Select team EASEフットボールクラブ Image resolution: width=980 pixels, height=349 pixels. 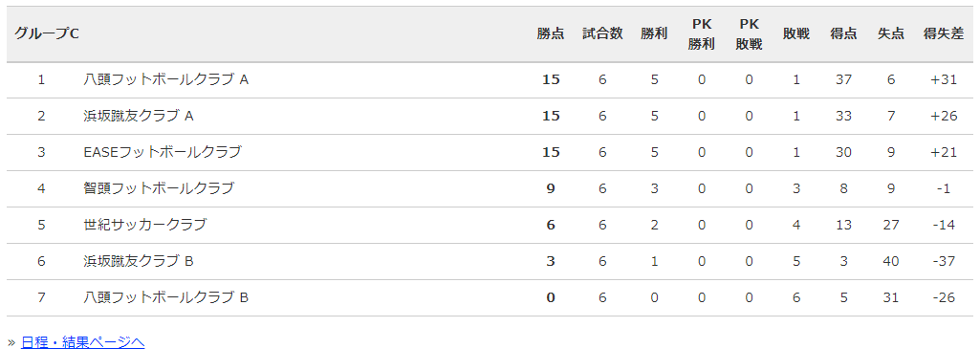point(163,152)
